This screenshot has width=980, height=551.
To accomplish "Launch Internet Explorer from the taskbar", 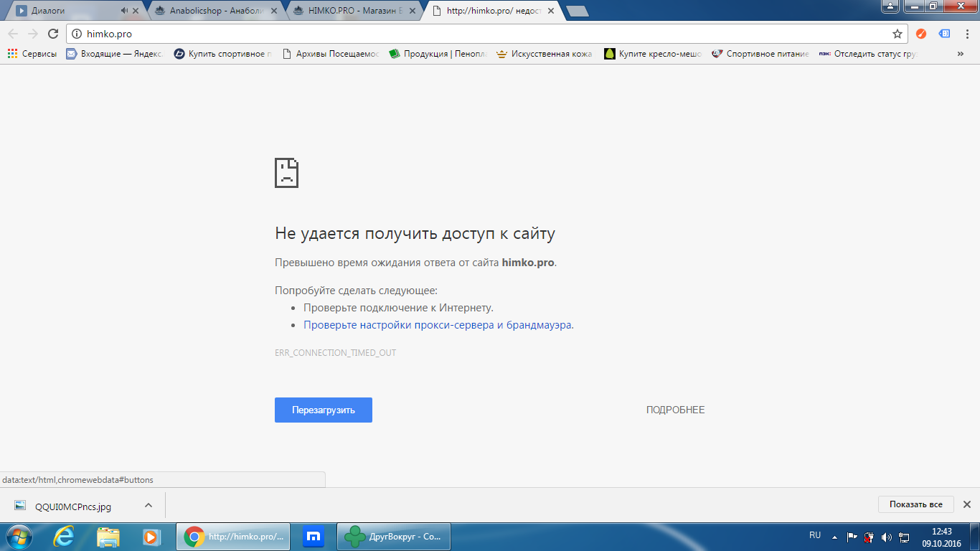I will point(65,536).
